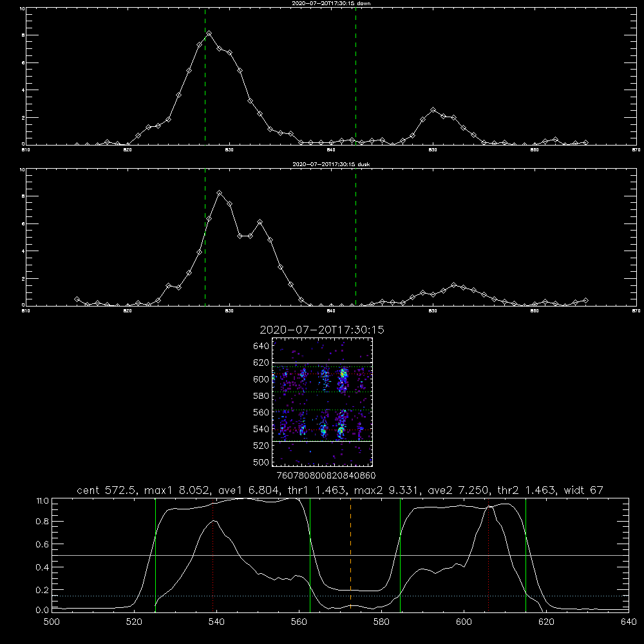This screenshot has width=644, height=644.
Task: Click the '2020-07-20T17:30:15 dusk' plot title
Action: pos(331,164)
